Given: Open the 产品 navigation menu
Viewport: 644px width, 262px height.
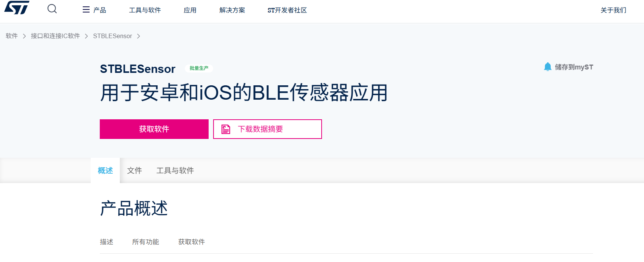Looking at the screenshot, I should tap(99, 10).
